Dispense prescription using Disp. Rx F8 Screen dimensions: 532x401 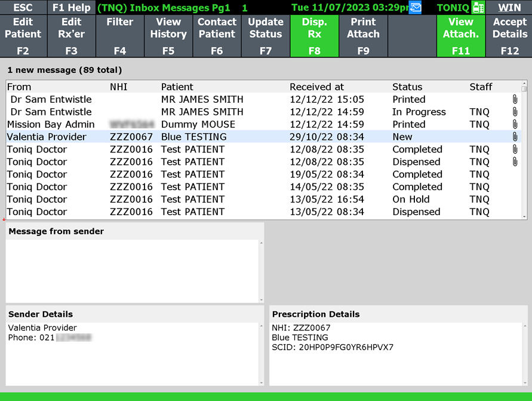(314, 36)
